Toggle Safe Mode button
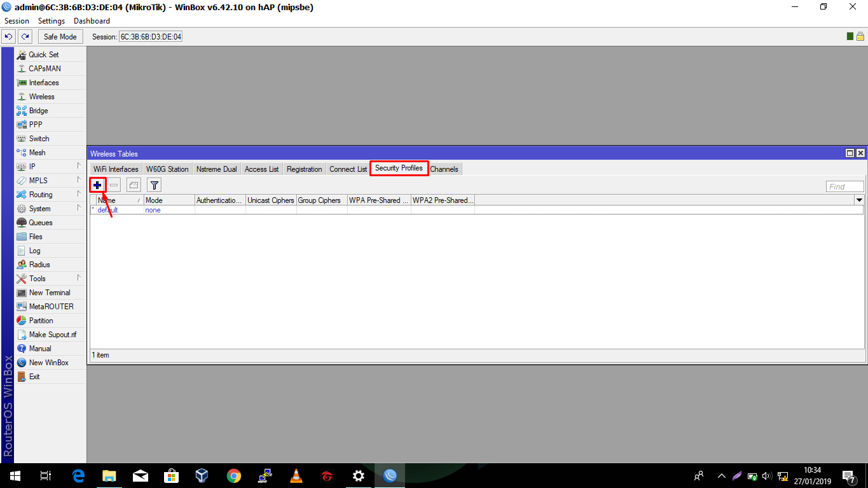This screenshot has height=488, width=868. point(60,37)
